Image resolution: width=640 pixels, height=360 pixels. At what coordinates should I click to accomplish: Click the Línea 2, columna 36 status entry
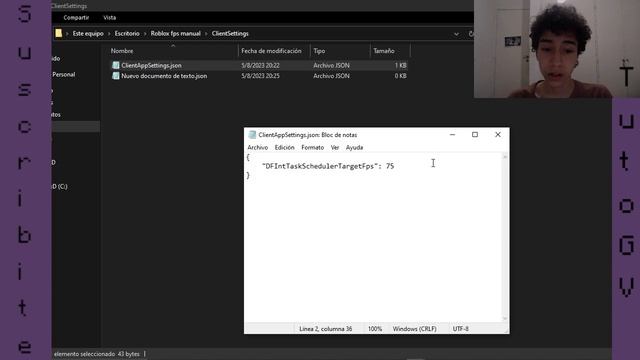pos(325,329)
